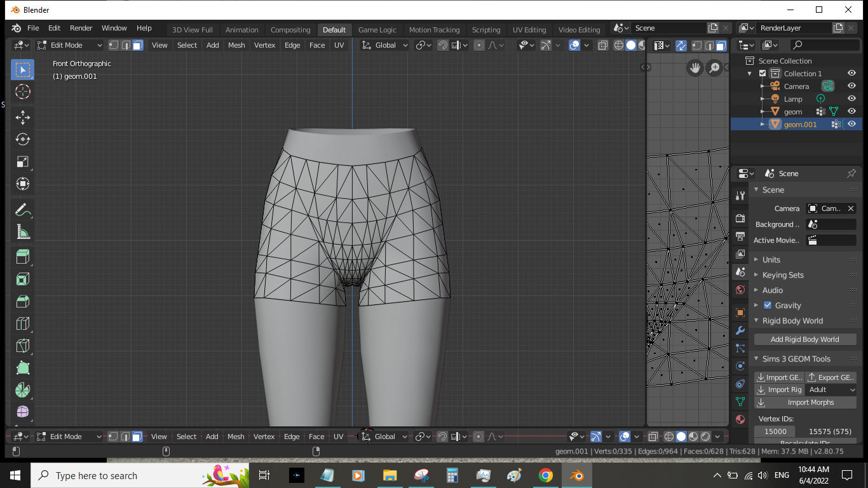868x488 pixels.
Task: Click the Import Morphs button
Action: coord(805,402)
